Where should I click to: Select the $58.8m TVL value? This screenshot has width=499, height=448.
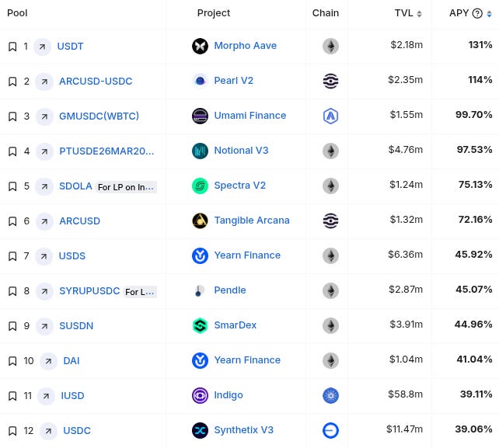(x=406, y=394)
